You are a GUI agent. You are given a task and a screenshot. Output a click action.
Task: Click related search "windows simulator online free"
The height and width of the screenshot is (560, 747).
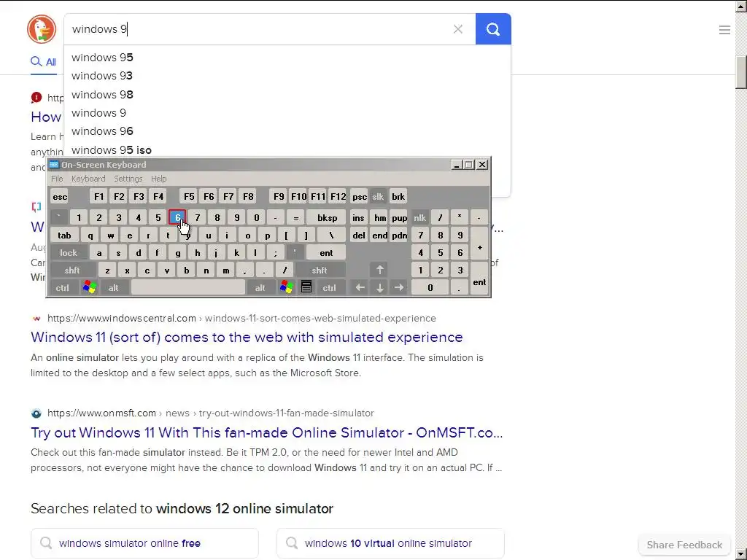tap(145, 543)
